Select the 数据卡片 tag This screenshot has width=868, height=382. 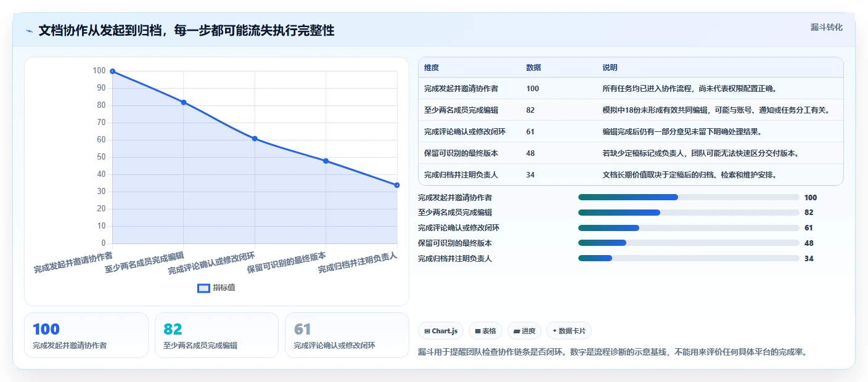569,331
